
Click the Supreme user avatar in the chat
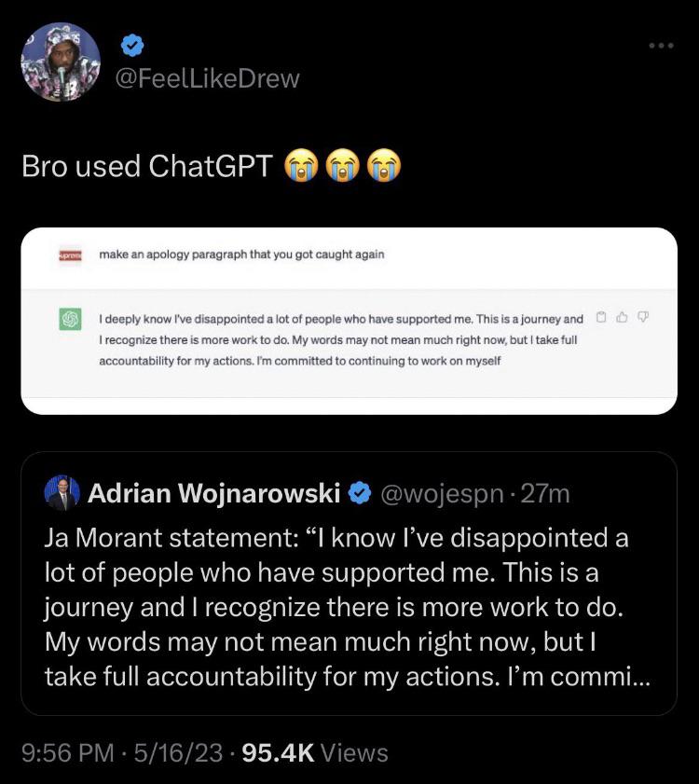click(68, 254)
